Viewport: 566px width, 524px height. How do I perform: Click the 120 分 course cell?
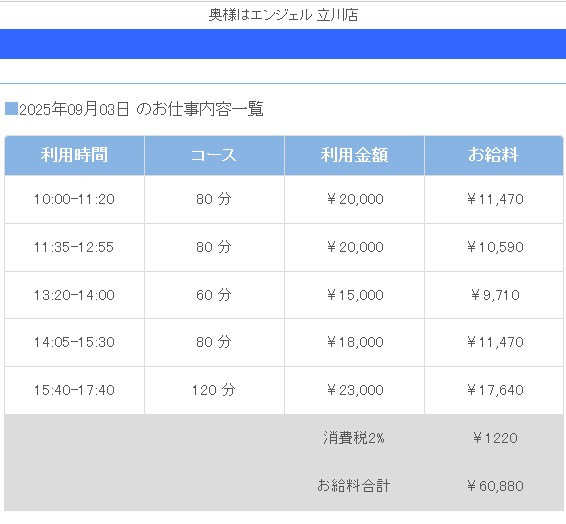pyautogui.click(x=214, y=390)
